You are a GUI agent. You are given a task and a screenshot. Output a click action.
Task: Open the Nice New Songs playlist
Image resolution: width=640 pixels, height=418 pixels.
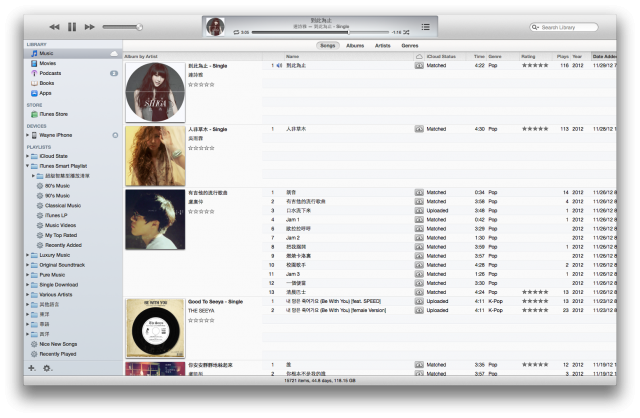(58, 344)
